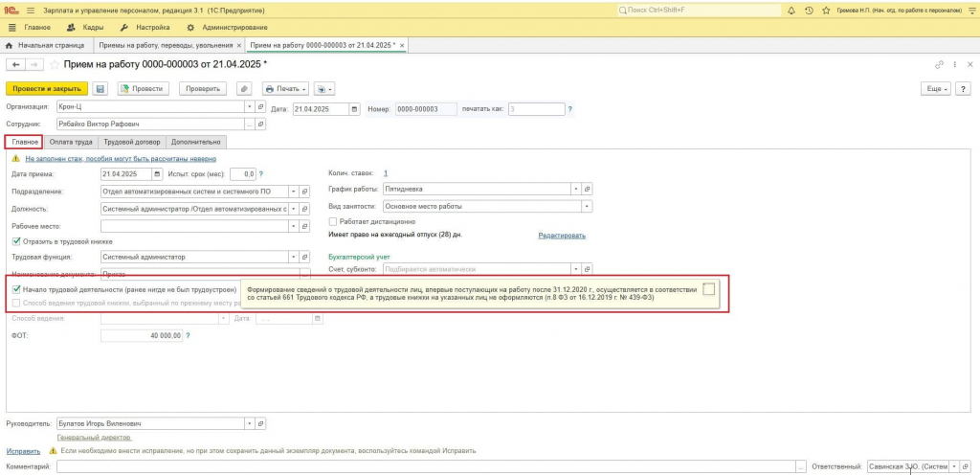The image size is (980, 475).
Task: Expand the 'Вид занятости' dropdown list
Action: (587, 206)
